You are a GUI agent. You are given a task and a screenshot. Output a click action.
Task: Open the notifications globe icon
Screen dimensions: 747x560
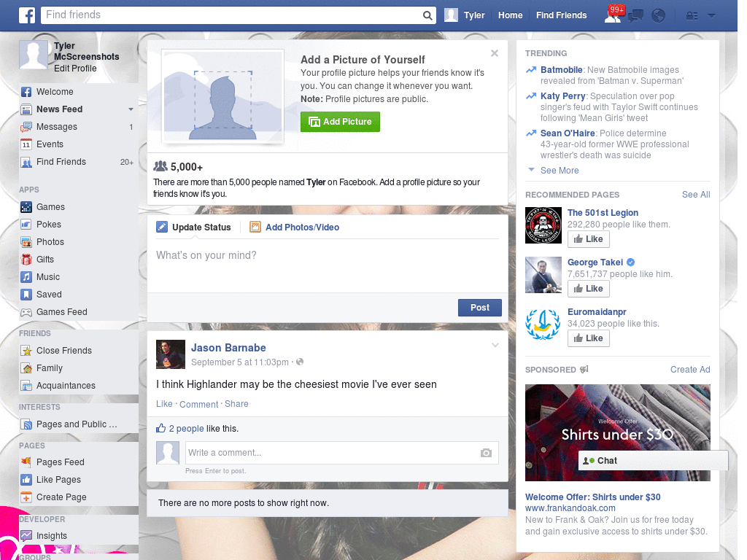click(659, 16)
